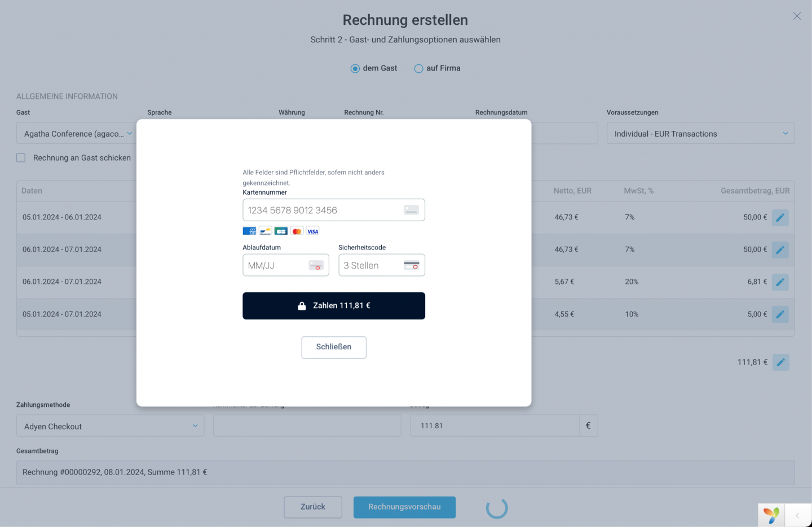Click the amount field showing 111.81
Screen dimensions: 812x527
coord(495,425)
